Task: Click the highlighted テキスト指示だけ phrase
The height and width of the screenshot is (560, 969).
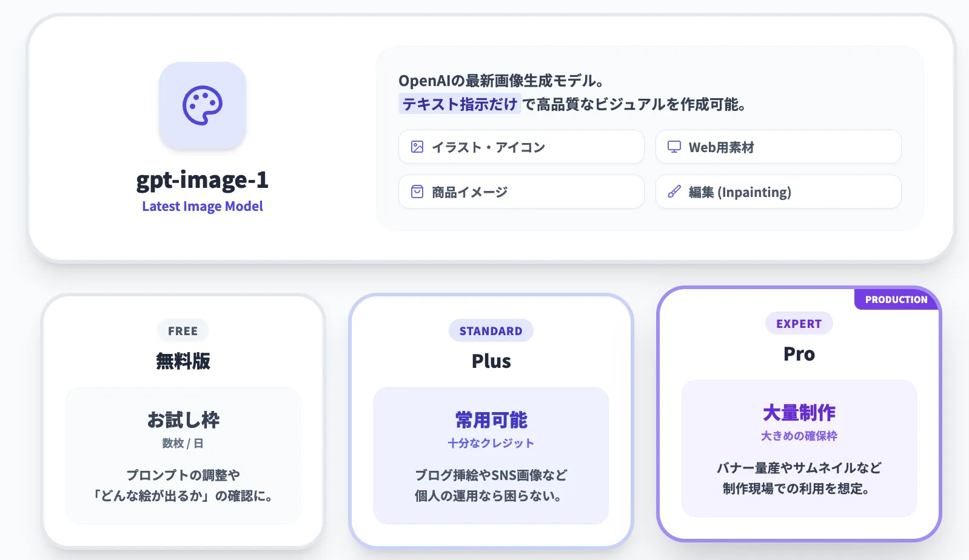Action: click(460, 104)
